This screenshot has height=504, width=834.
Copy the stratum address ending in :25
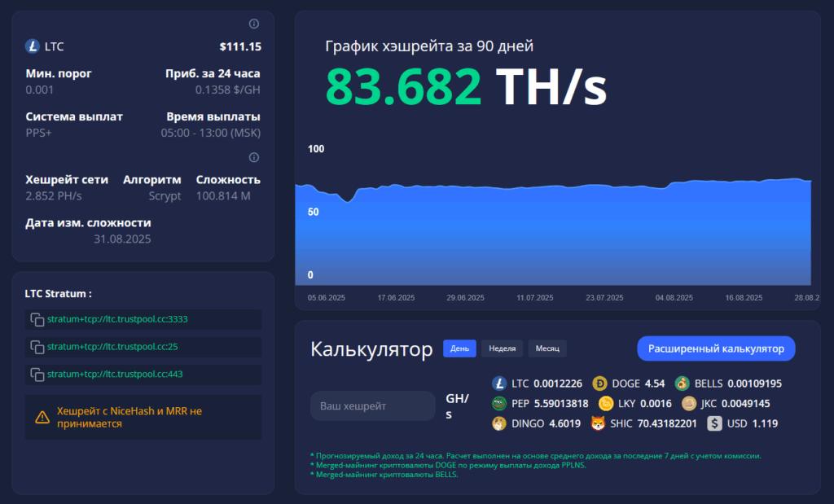point(37,347)
